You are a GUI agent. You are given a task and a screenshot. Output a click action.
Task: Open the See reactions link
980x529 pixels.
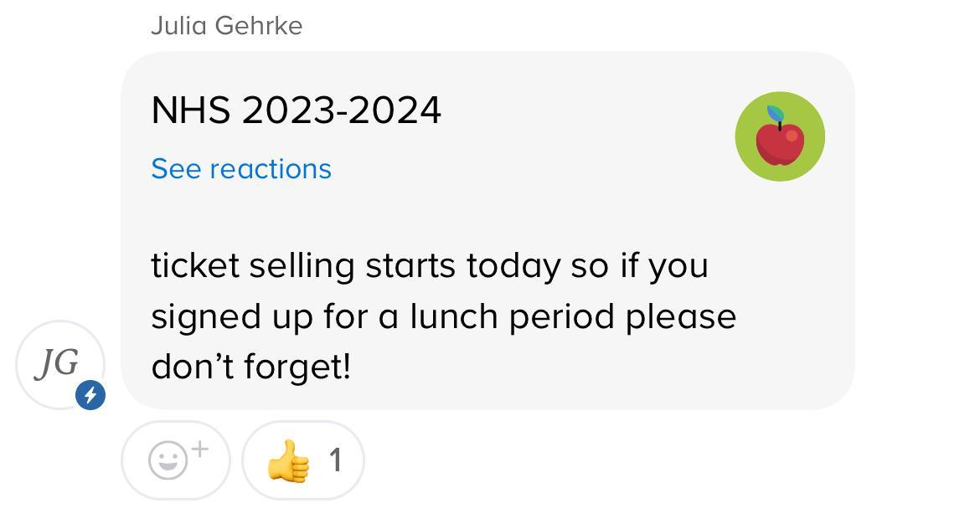tap(241, 169)
